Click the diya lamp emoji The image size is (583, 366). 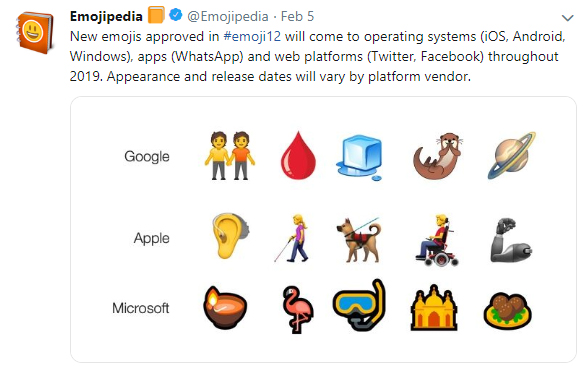pos(225,307)
